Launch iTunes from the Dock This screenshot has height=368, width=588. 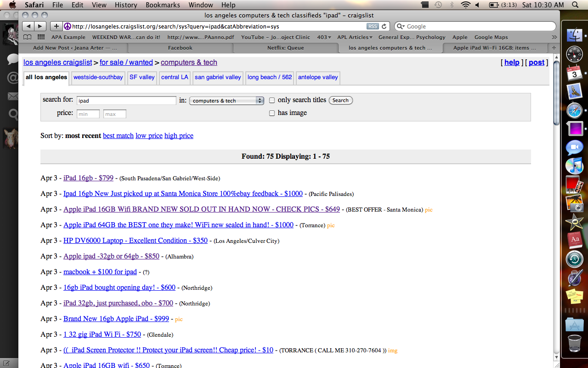[x=574, y=166]
